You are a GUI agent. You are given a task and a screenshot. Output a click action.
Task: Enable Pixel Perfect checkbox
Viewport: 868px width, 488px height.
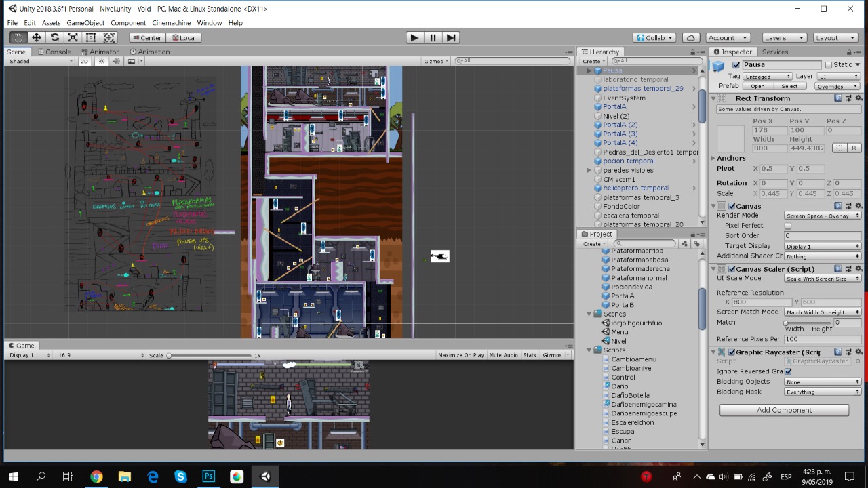[x=788, y=226]
